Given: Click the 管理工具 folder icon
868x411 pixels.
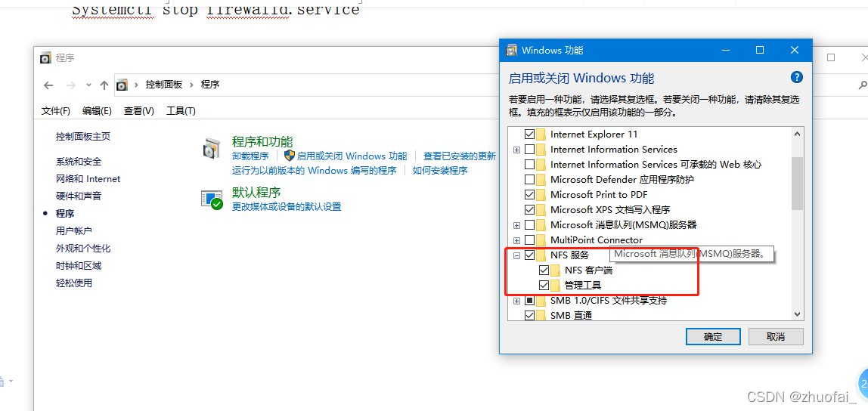Looking at the screenshot, I should 555,286.
